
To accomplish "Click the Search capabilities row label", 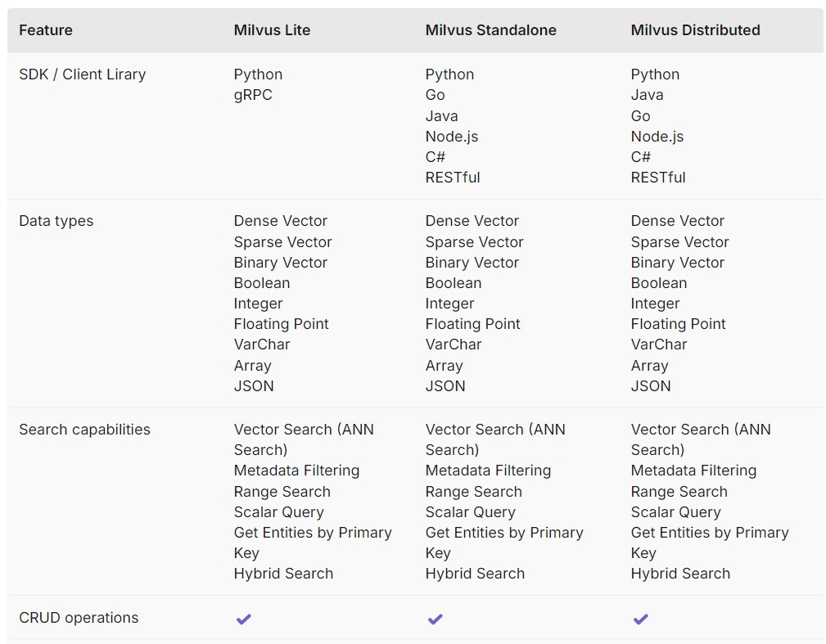I will [x=84, y=430].
